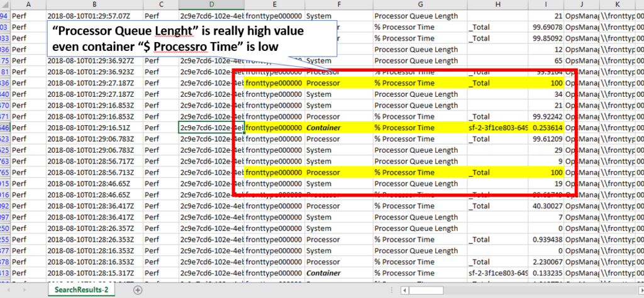Select value cell 99.69078

[546, 27]
